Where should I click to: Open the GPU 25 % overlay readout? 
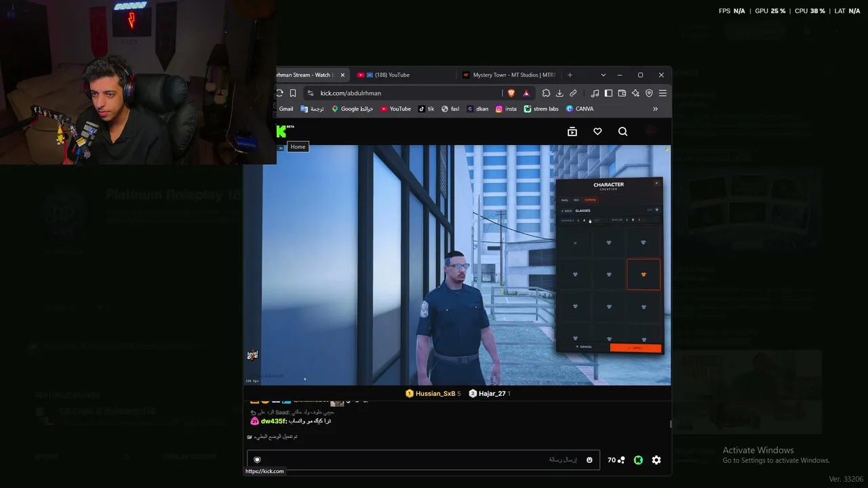coord(770,11)
